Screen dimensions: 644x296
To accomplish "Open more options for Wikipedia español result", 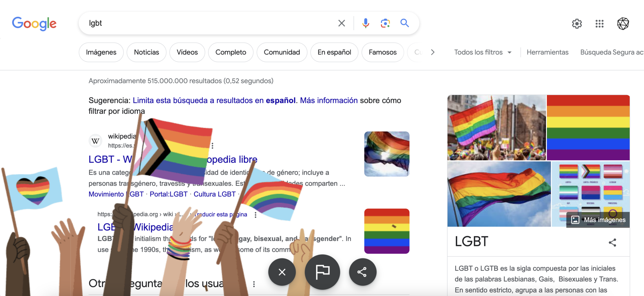I will [213, 146].
